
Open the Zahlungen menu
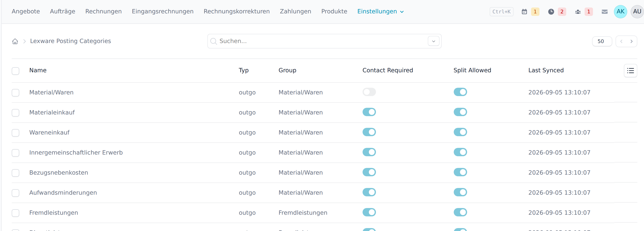[x=295, y=11]
